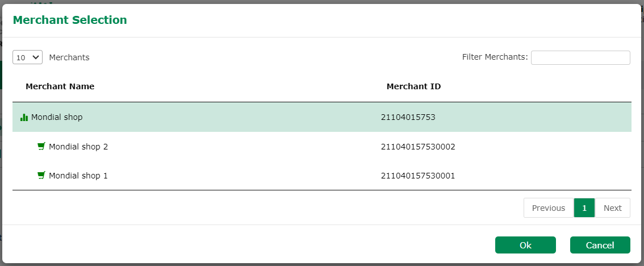Screen dimensions: 644x266
Task: Click the cart icon beside Mondial shop 2
Action: click(41, 147)
